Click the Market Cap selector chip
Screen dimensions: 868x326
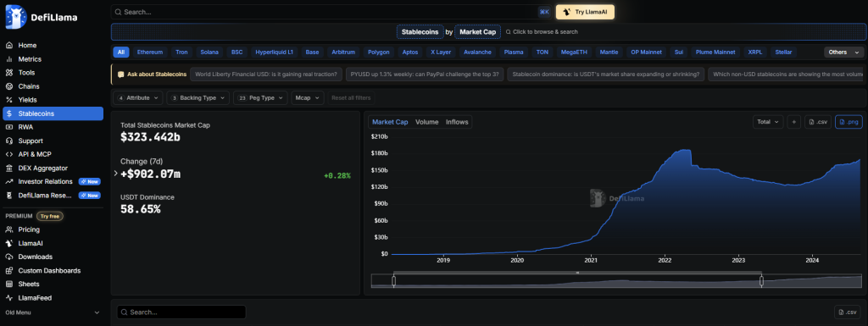[478, 32]
